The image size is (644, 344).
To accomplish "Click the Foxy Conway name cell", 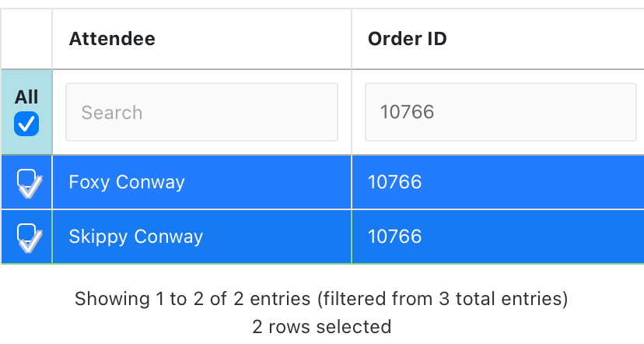I will click(127, 182).
